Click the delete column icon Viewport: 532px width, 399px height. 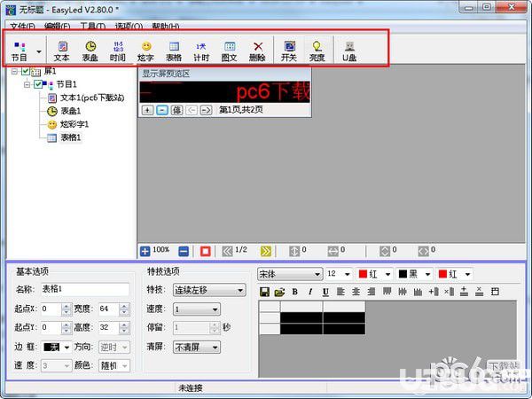click(x=450, y=292)
